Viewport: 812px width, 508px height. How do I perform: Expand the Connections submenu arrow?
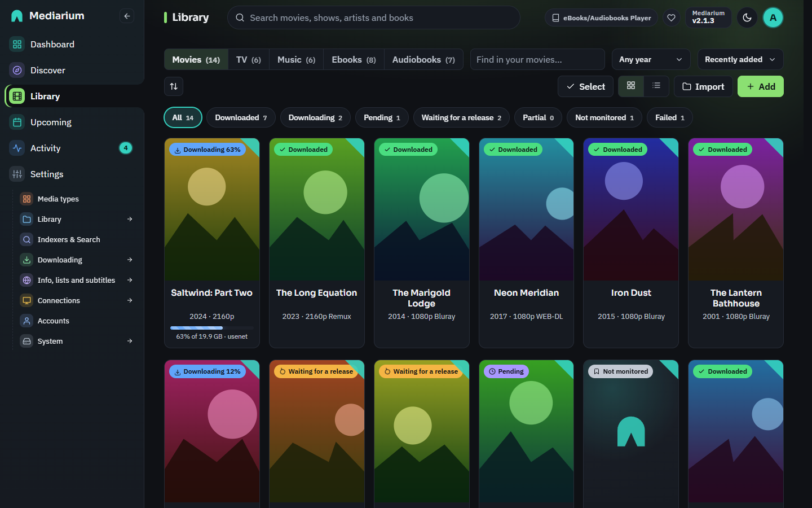pos(130,300)
